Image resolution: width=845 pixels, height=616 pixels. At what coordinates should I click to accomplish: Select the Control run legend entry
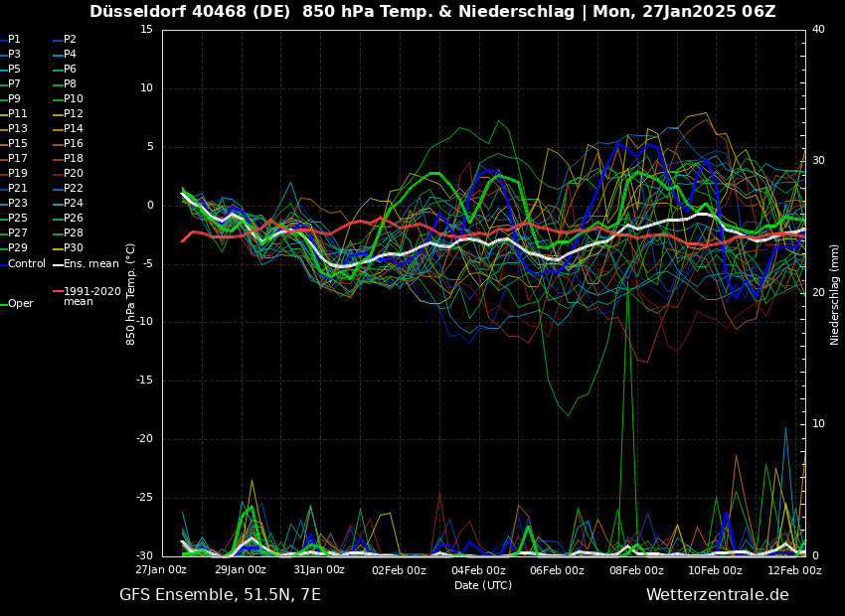point(27,264)
